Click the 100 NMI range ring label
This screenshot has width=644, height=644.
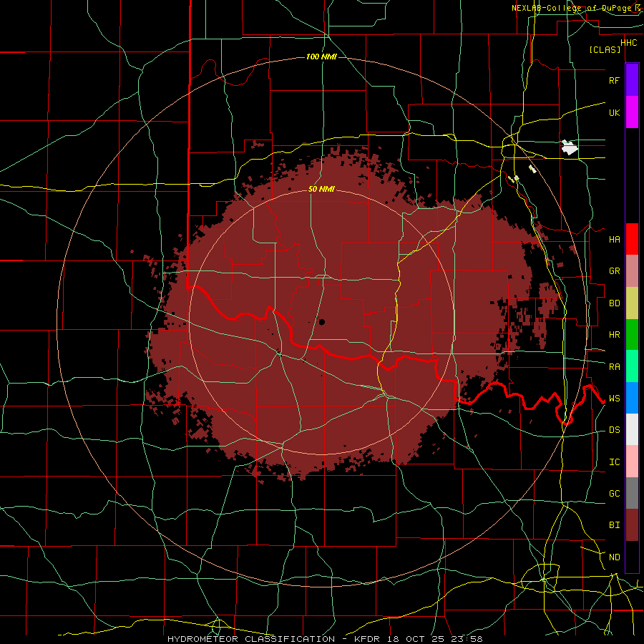[x=321, y=57]
